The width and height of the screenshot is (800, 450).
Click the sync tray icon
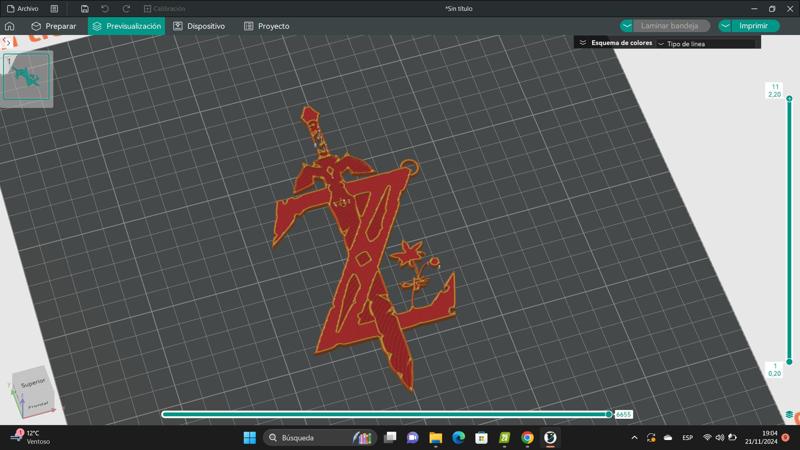(x=651, y=437)
